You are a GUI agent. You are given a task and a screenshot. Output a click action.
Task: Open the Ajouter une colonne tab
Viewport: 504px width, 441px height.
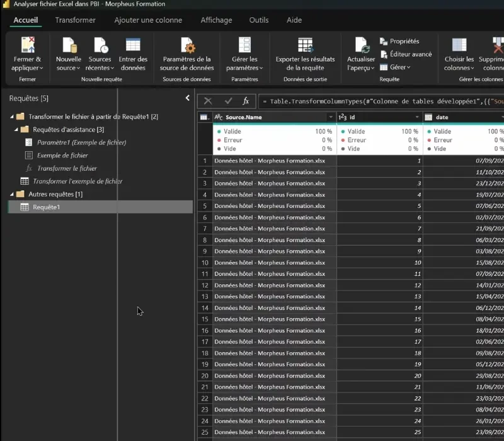point(148,20)
